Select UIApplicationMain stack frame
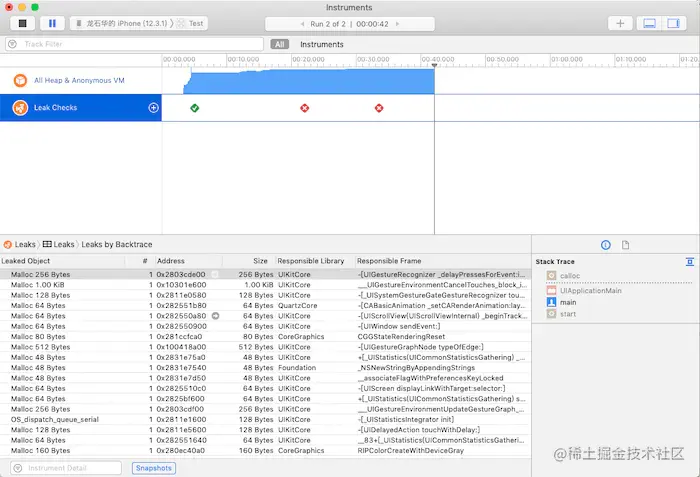The width and height of the screenshot is (700, 477). coord(584,290)
